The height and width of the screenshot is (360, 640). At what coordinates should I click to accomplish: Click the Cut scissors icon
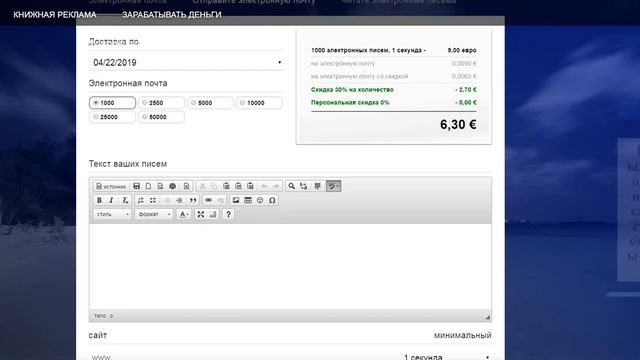(x=202, y=186)
